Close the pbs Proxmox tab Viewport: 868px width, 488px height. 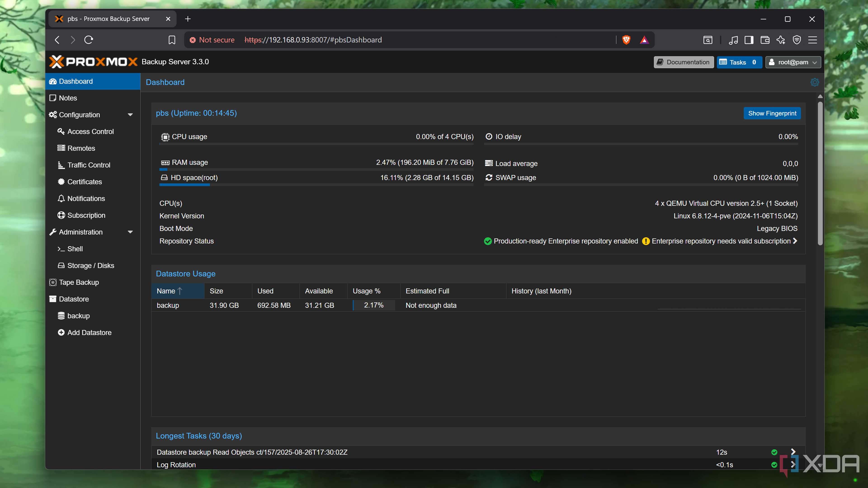[x=168, y=19]
